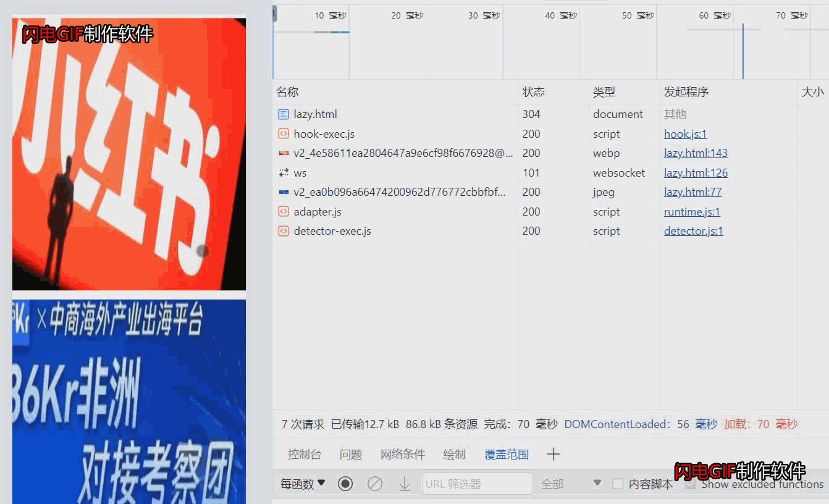Clear coverage with the circle-slash icon
Viewport: 829px width, 504px height.
[x=375, y=484]
